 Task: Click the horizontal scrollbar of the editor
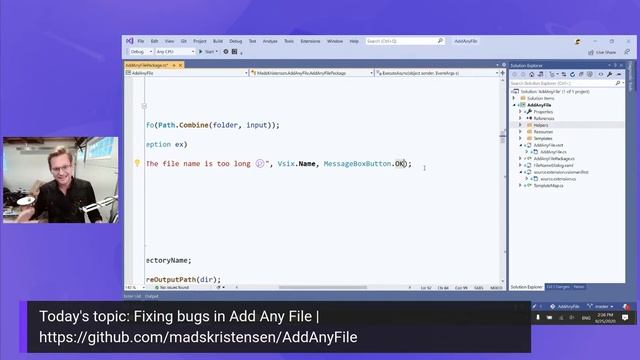pos(322,287)
